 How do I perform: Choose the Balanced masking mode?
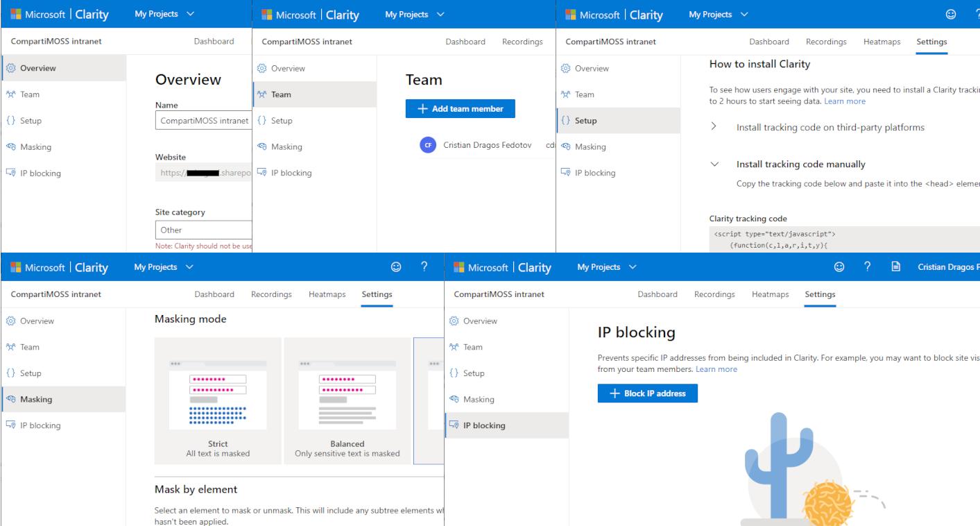[347, 401]
